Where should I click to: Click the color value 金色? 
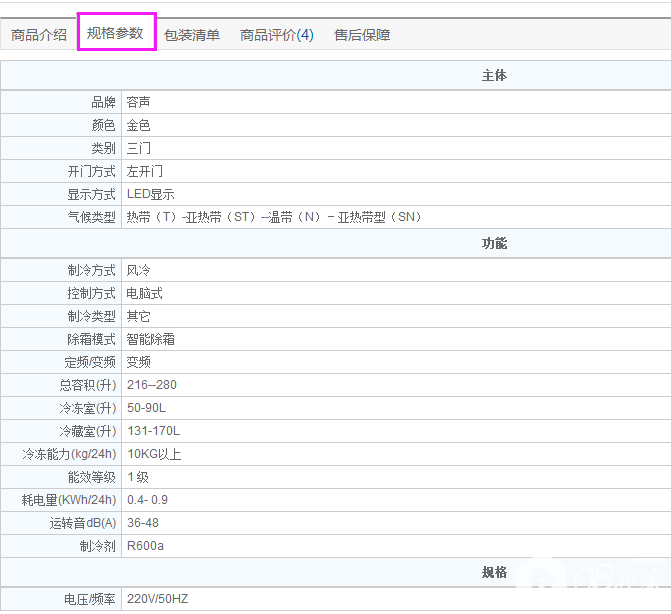pyautogui.click(x=139, y=125)
